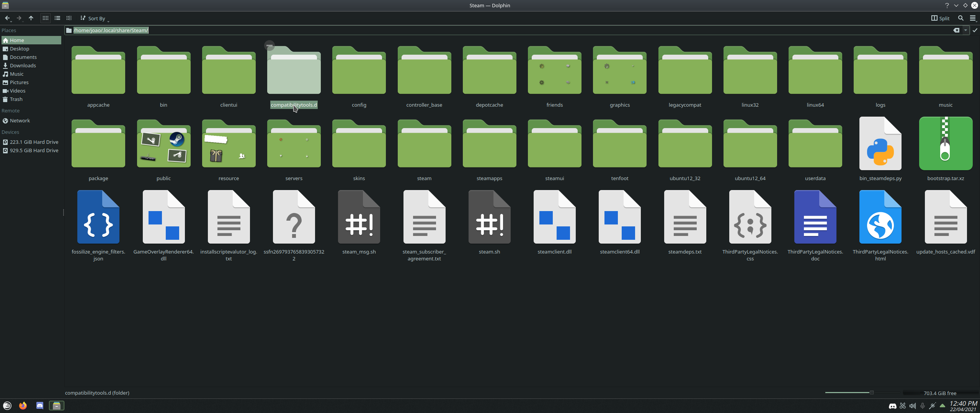The width and height of the screenshot is (980, 413).
Task: Click the compatibilitytools.d (folder) status text
Action: coord(97,393)
